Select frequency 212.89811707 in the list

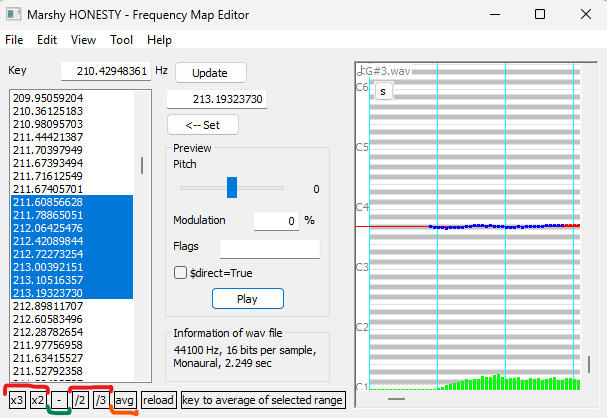click(48, 306)
